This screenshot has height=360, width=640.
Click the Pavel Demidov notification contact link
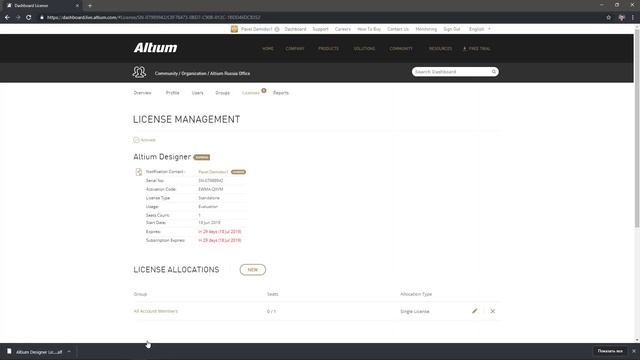[x=213, y=172]
